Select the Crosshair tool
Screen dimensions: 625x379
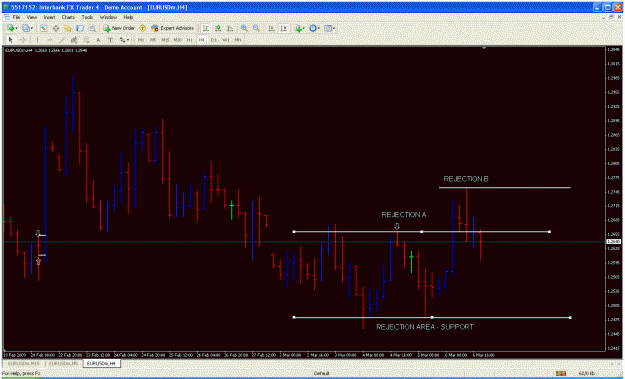(x=23, y=40)
